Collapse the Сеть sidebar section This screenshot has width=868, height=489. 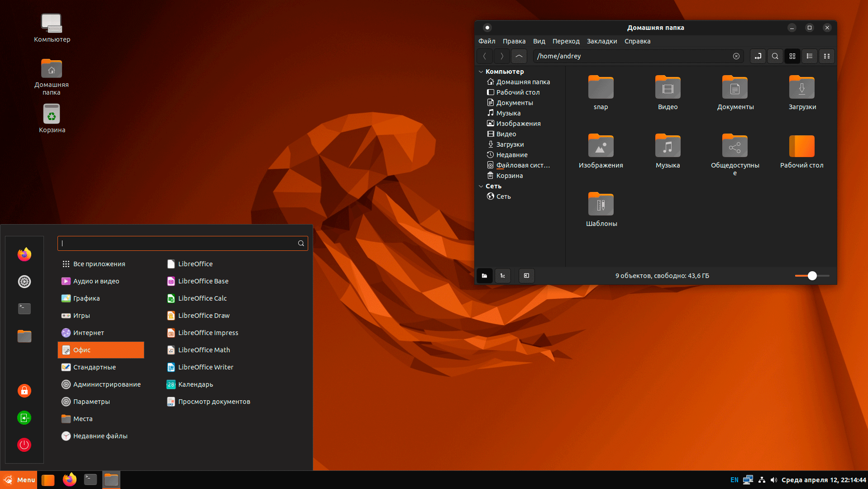pos(481,186)
